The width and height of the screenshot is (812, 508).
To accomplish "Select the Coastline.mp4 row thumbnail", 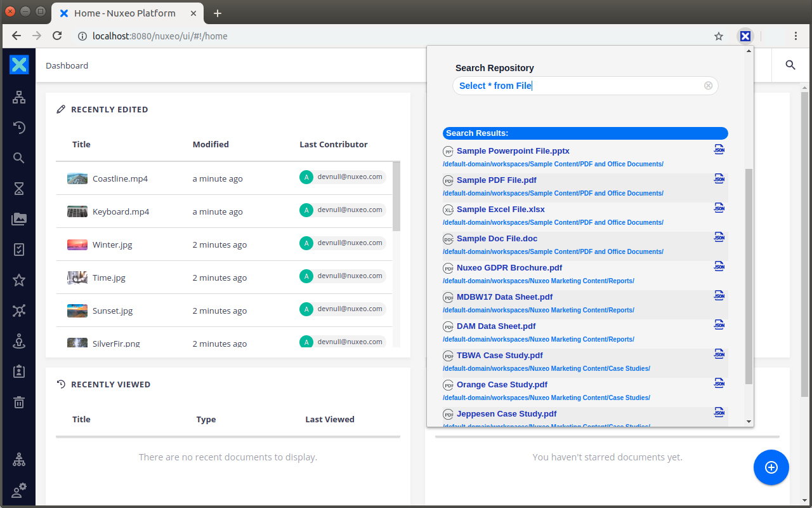I will pyautogui.click(x=77, y=178).
